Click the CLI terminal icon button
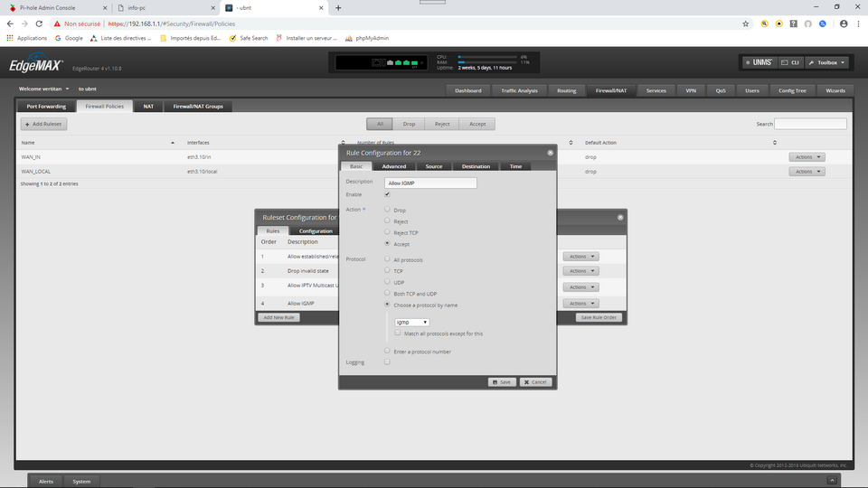This screenshot has height=488, width=868. [789, 62]
